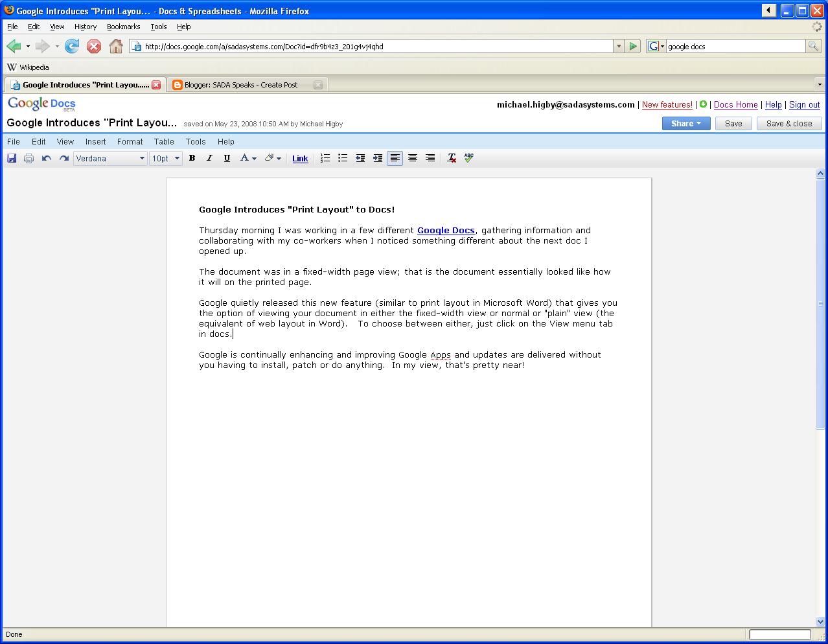The width and height of the screenshot is (828, 644).
Task: Go to the browser Home page
Action: tap(116, 46)
